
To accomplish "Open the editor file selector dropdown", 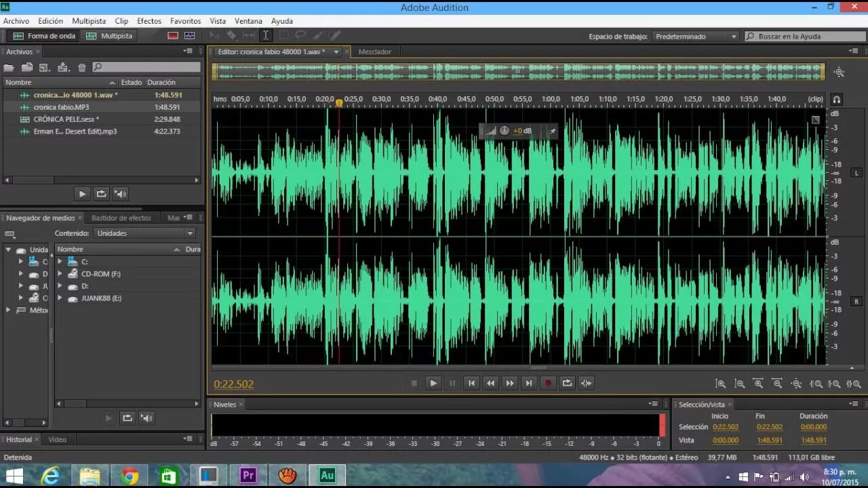I will [x=336, y=52].
